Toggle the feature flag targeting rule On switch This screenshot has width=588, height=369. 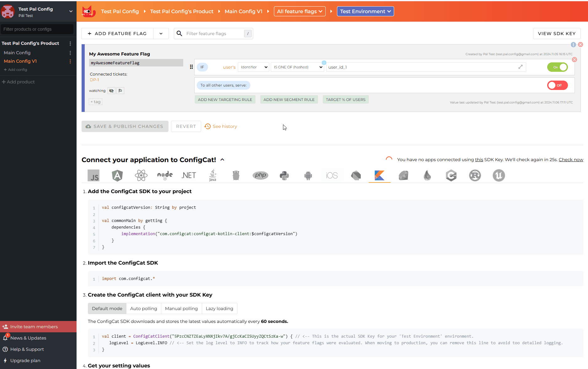pos(557,67)
